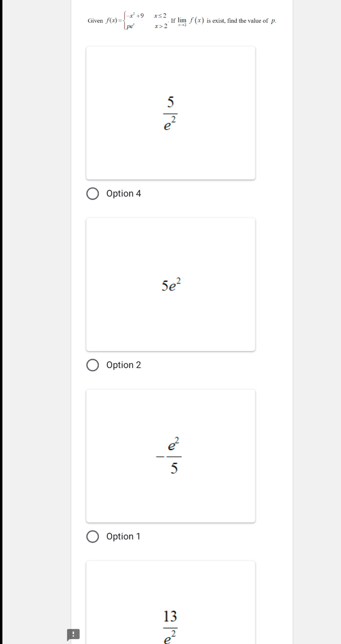Click the 5 over e² answer image

coord(171,113)
